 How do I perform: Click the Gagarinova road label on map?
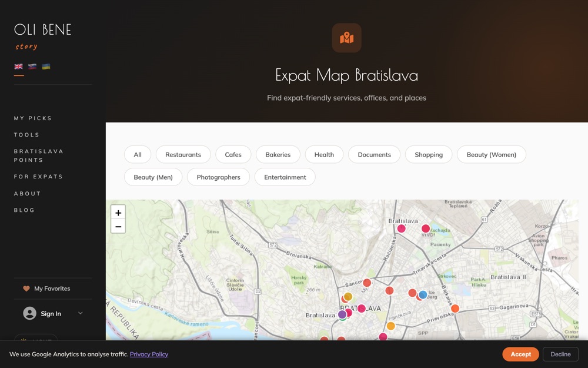tap(514, 307)
